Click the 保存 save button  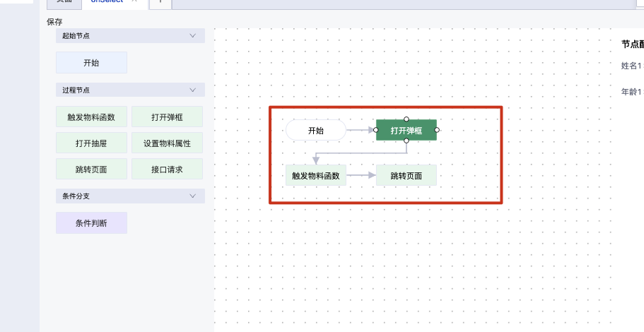54,22
